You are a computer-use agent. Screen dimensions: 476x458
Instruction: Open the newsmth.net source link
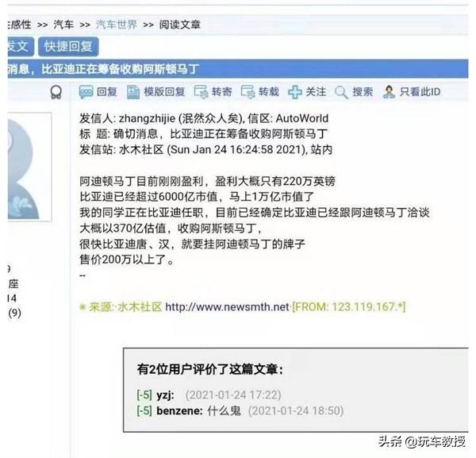click(x=227, y=307)
